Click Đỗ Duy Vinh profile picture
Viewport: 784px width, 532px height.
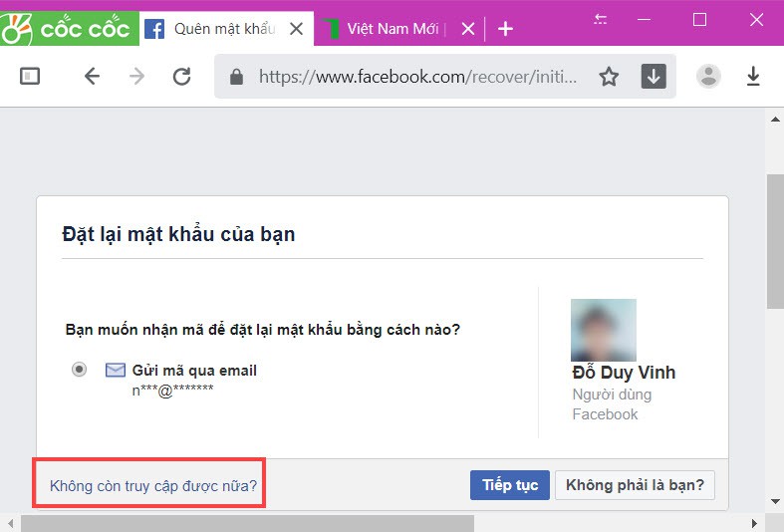[x=604, y=330]
